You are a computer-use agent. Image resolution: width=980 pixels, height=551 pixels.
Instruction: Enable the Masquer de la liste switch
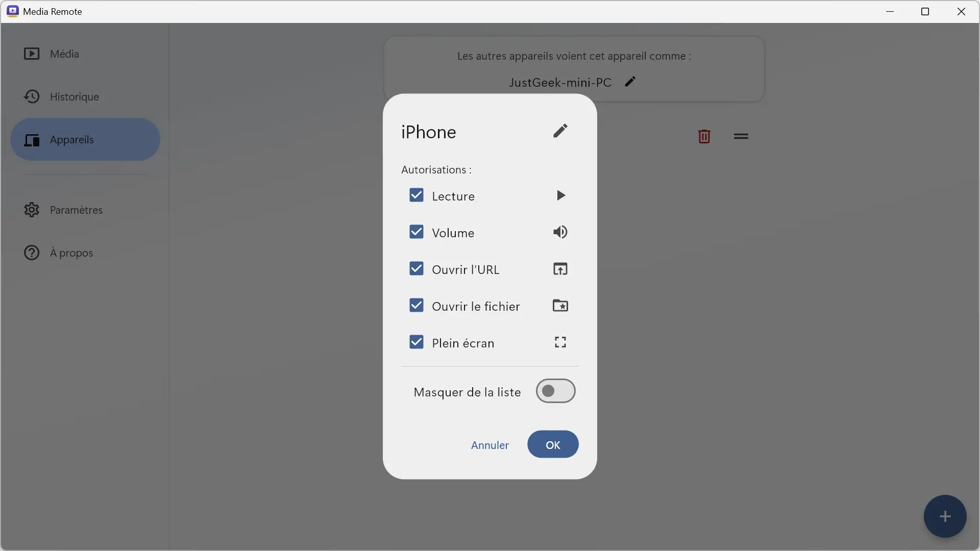point(555,391)
